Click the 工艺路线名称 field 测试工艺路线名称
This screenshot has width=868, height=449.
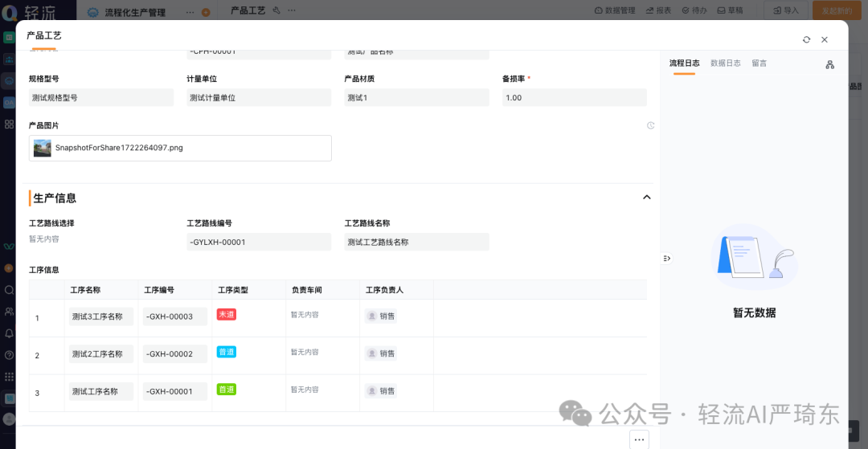(417, 243)
